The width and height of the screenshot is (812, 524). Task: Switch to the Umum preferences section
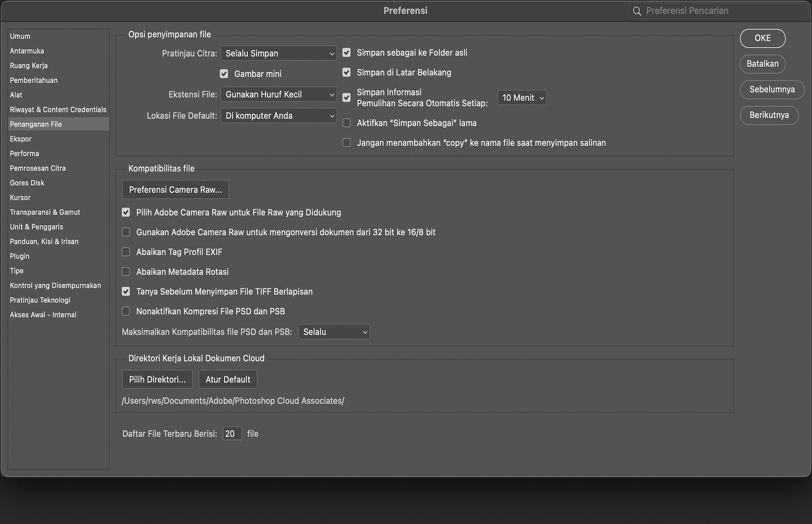click(19, 36)
